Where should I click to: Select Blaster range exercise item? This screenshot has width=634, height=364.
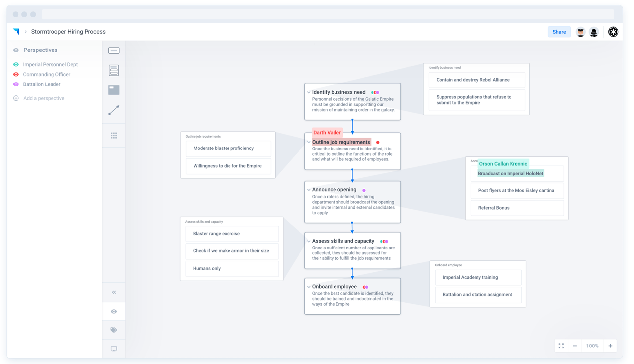(x=232, y=234)
